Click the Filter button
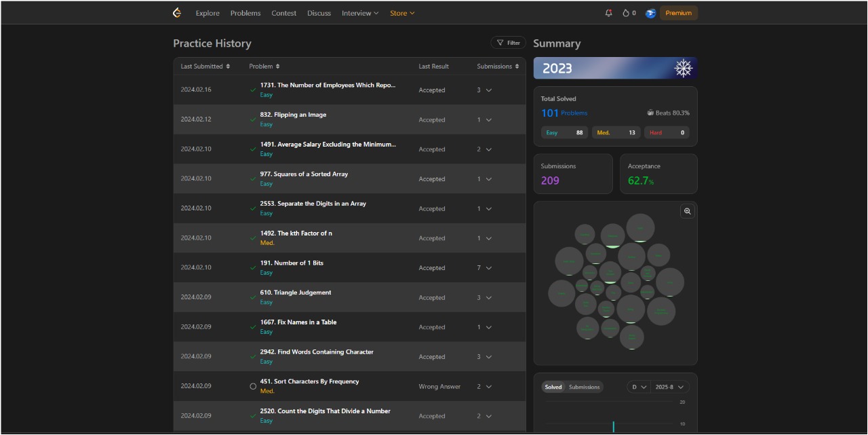This screenshot has height=435, width=868. click(508, 43)
